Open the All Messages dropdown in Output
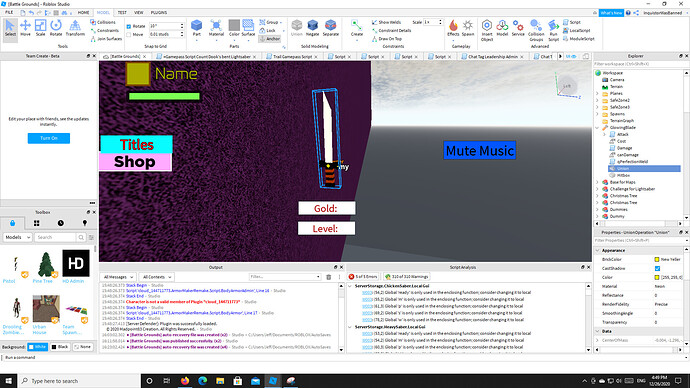Viewport: 690px width, 388px height. coord(118,277)
